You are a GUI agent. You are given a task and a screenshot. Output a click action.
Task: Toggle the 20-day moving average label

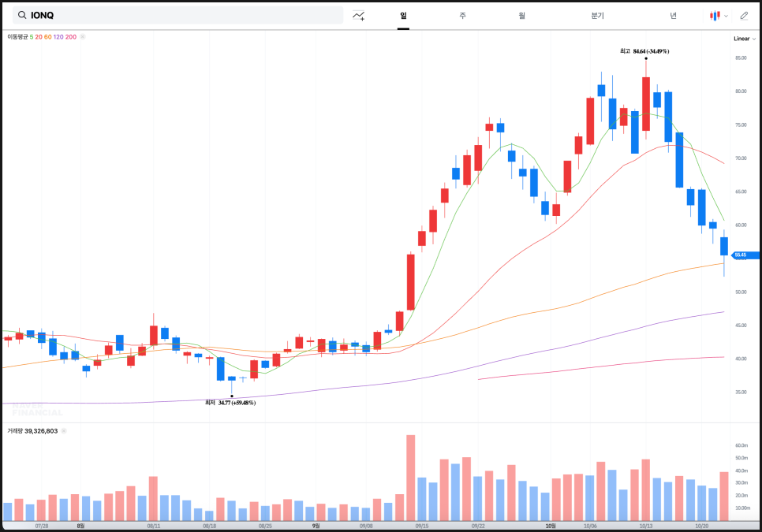tap(39, 37)
